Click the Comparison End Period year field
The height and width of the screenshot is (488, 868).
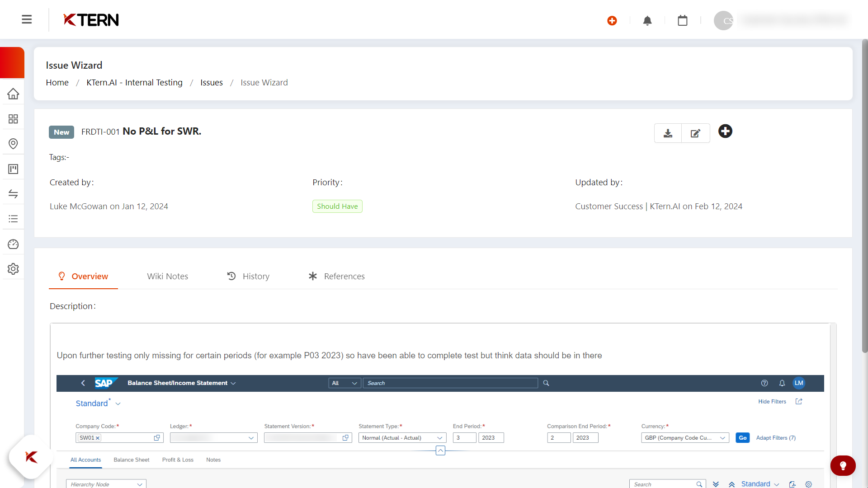(x=585, y=437)
